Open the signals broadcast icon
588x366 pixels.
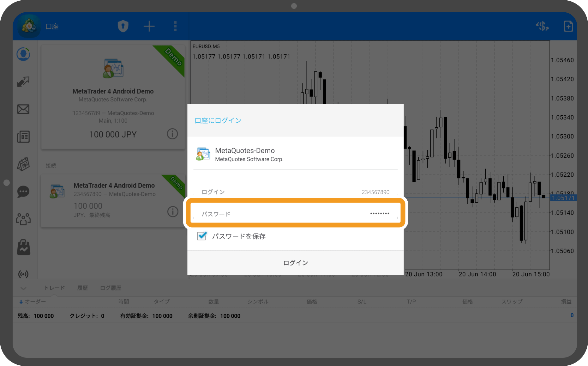[x=23, y=274]
